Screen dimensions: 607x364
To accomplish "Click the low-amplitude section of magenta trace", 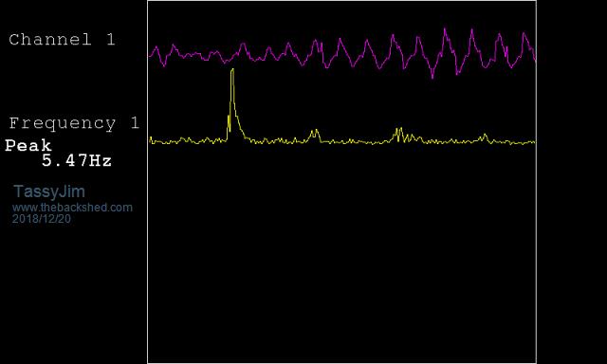I will pyautogui.click(x=193, y=56).
